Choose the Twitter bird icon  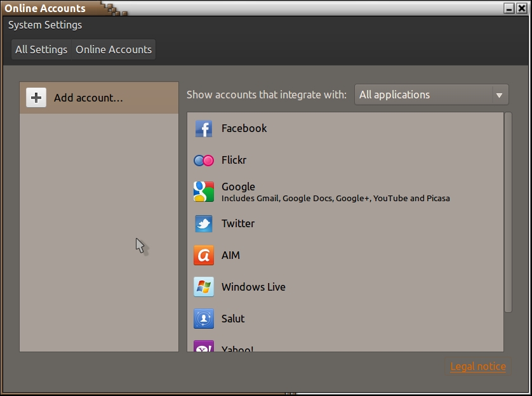(x=204, y=224)
